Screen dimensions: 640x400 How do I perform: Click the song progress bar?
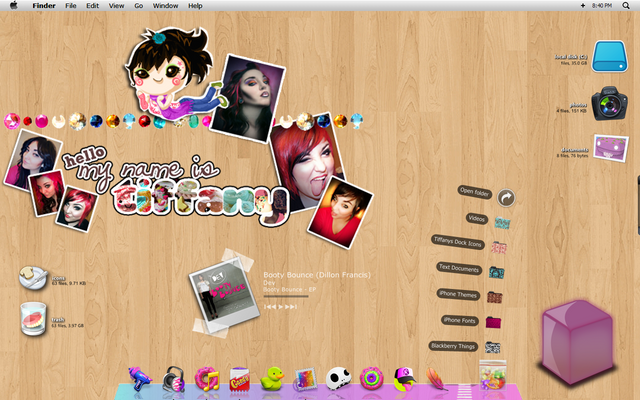coord(286,297)
